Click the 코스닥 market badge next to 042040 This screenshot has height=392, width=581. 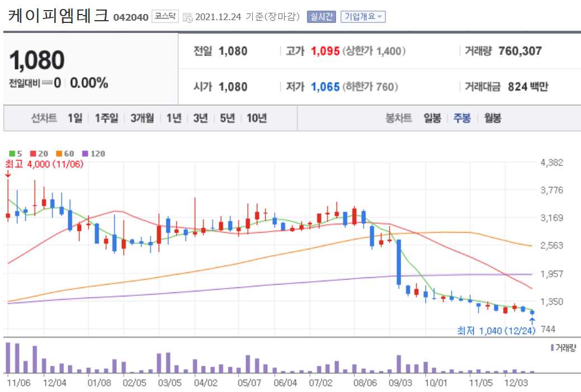(165, 16)
